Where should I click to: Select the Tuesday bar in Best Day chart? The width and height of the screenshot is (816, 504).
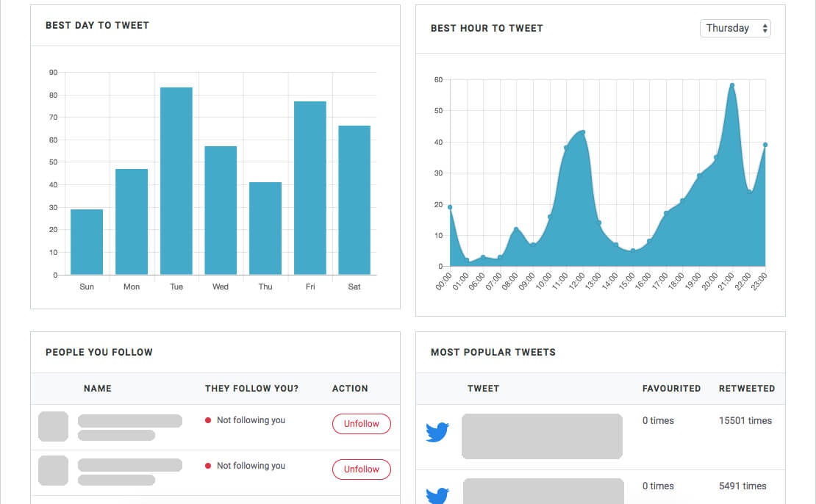pyautogui.click(x=176, y=180)
